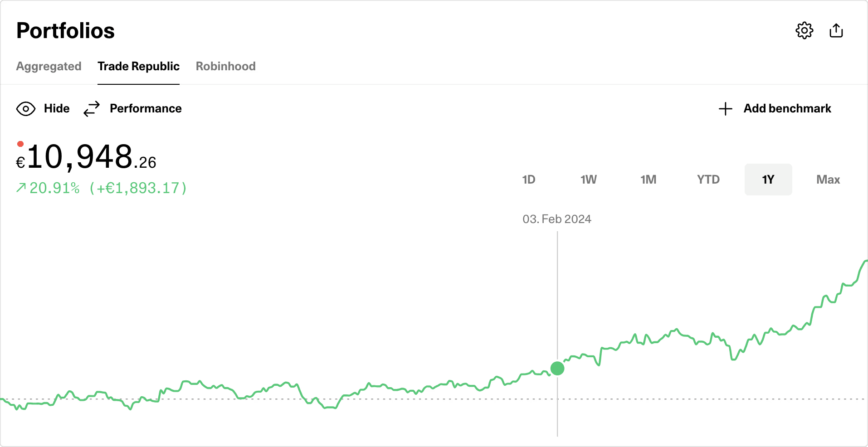Enable the Max time range view
868x447 pixels.
tap(828, 180)
